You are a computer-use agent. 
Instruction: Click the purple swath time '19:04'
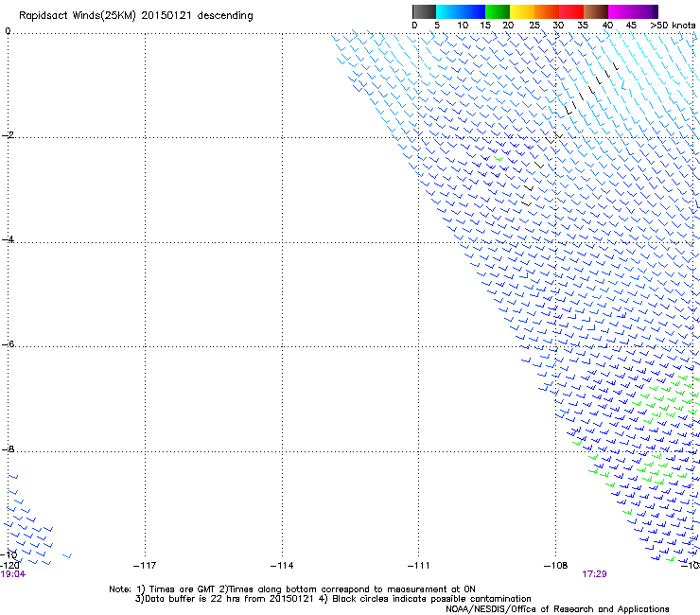[13, 574]
